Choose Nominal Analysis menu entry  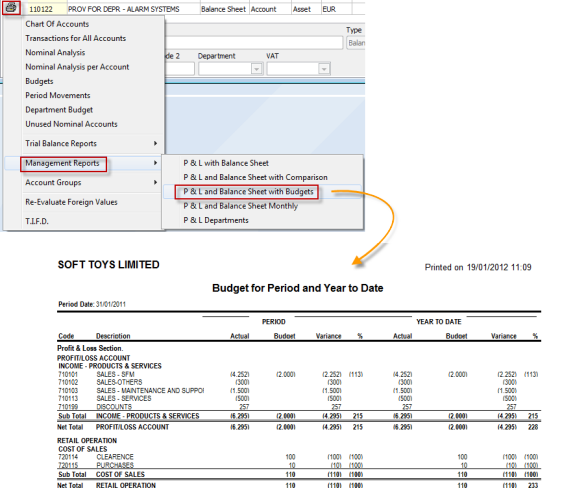click(55, 53)
